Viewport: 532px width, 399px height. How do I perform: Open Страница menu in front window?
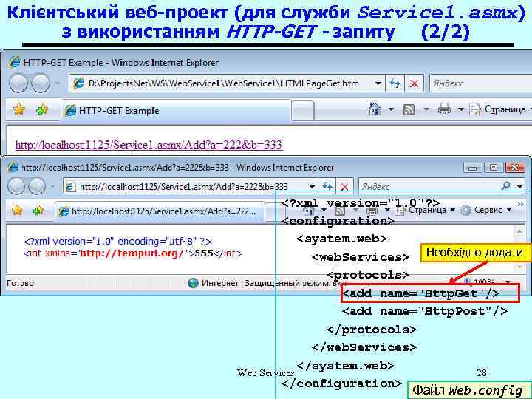pos(425,211)
